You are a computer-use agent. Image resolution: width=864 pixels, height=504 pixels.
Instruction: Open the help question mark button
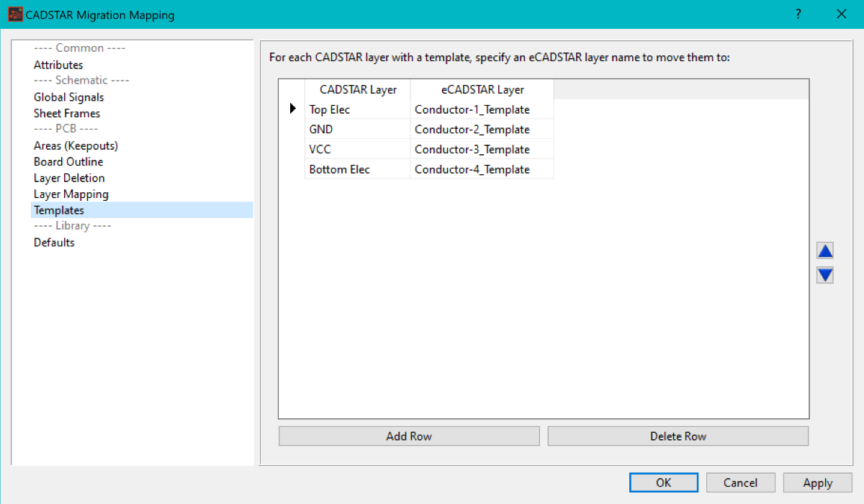(x=798, y=14)
